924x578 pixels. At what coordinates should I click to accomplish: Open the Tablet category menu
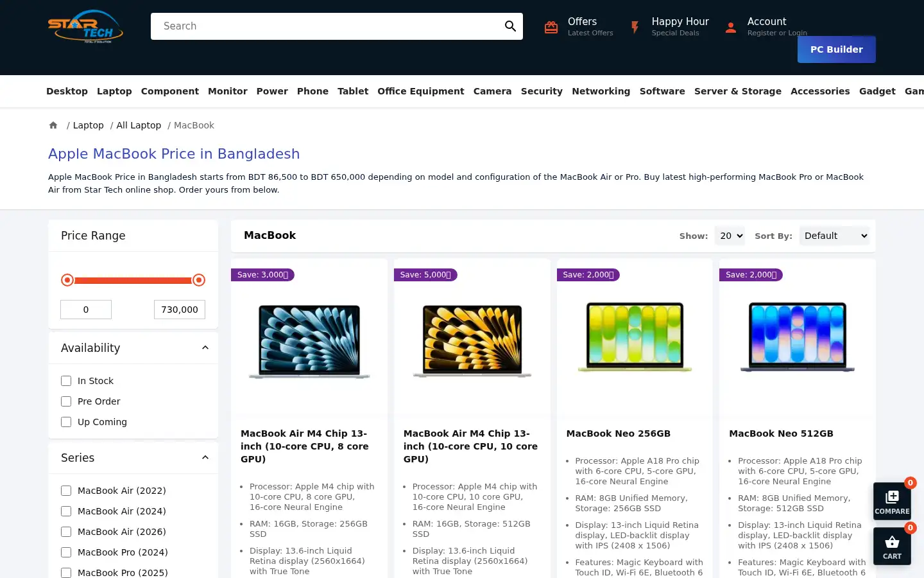click(x=353, y=91)
